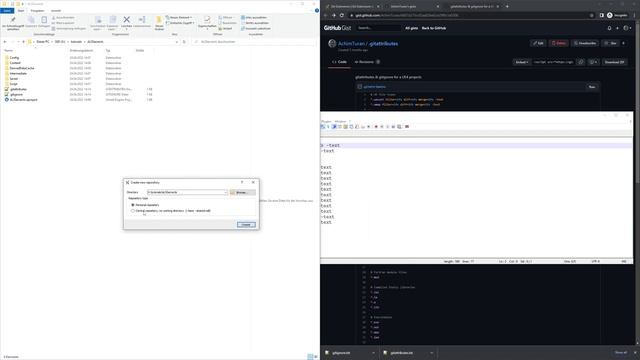Image resolution: width=640 pixels, height=360 pixels.
Task: Click the Kopieren icon in the ribbon
Action: tap(31, 20)
